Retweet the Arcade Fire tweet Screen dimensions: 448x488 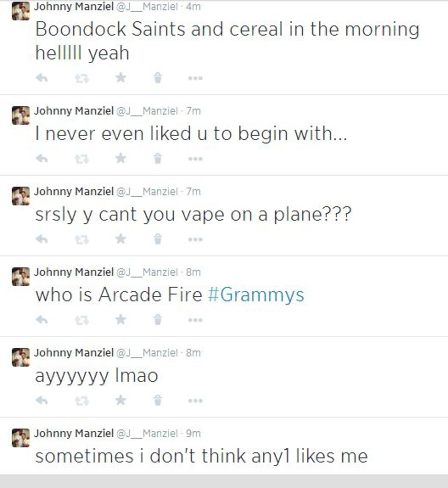pyautogui.click(x=82, y=320)
